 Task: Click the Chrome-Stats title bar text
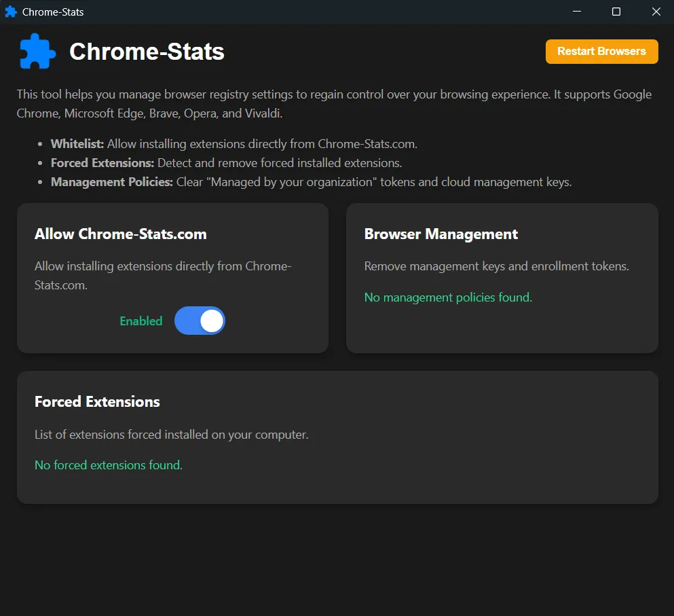(x=53, y=12)
